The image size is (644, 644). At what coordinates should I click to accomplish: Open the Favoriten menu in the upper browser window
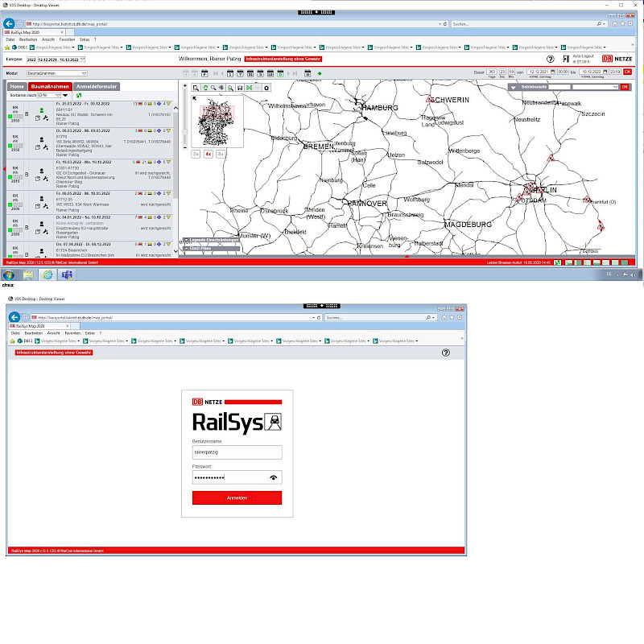tap(67, 39)
